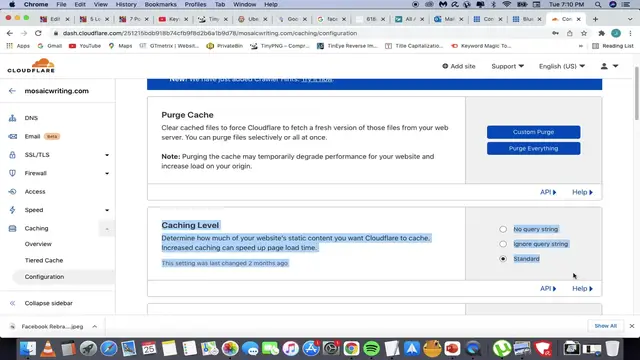Screen dimensions: 640x360
Task: Click the page vertical scrollbar
Action: (x=636, y=93)
